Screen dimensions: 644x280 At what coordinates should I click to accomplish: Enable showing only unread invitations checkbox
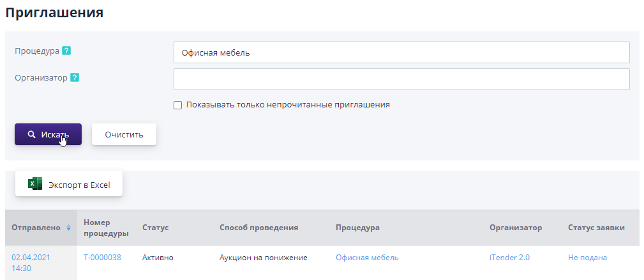click(x=178, y=105)
